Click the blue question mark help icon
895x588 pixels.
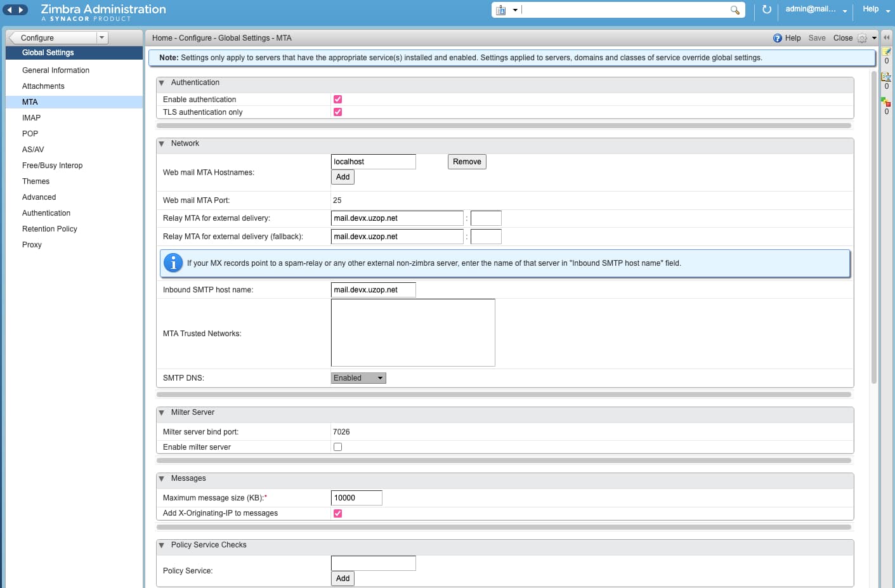click(x=778, y=38)
